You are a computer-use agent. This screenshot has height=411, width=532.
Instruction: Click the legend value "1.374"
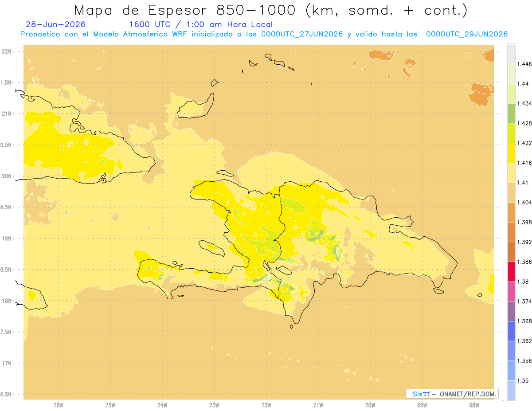pos(524,301)
